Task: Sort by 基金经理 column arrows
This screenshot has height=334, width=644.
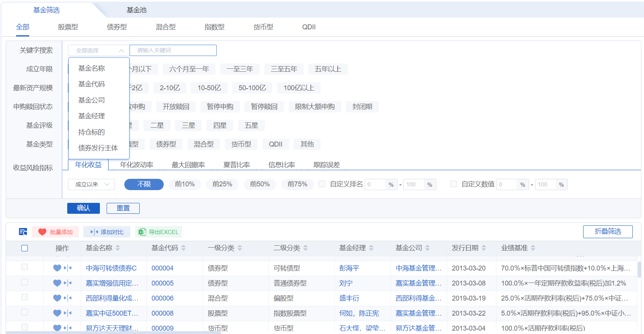Action: (371, 248)
